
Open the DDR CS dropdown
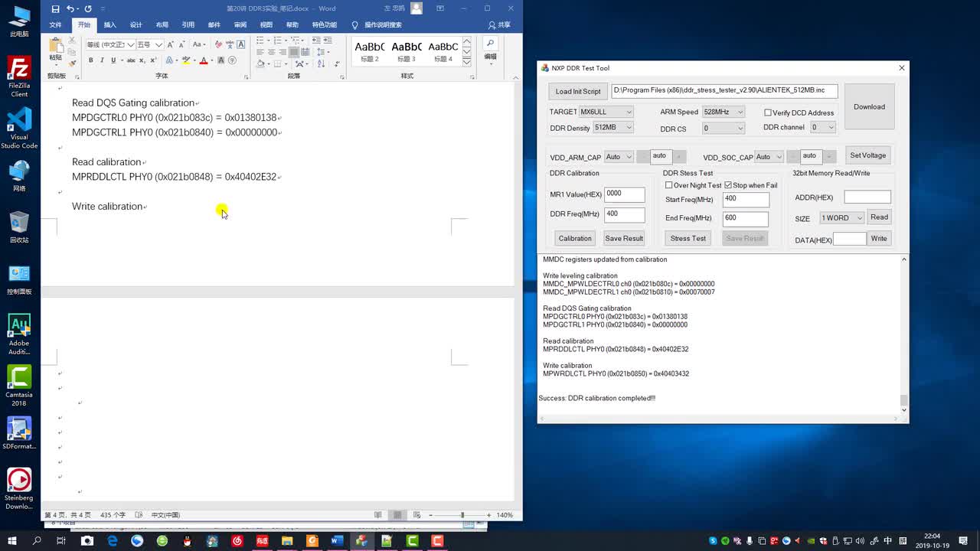coord(724,129)
